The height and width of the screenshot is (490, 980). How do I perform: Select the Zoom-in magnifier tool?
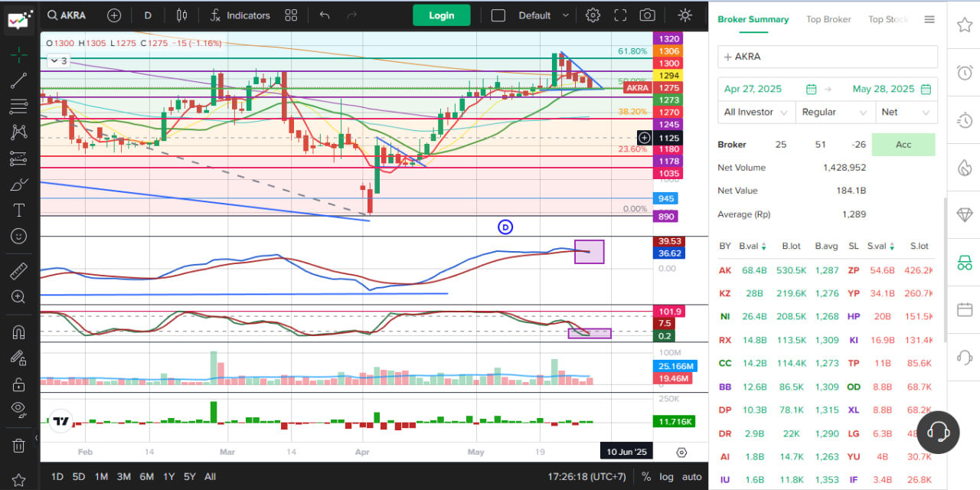[19, 297]
